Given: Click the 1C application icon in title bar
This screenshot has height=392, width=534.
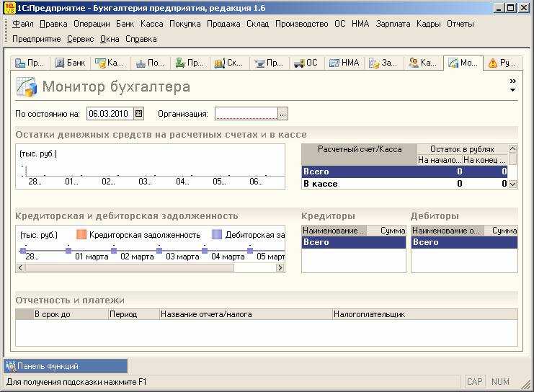Looking at the screenshot, I should point(9,8).
